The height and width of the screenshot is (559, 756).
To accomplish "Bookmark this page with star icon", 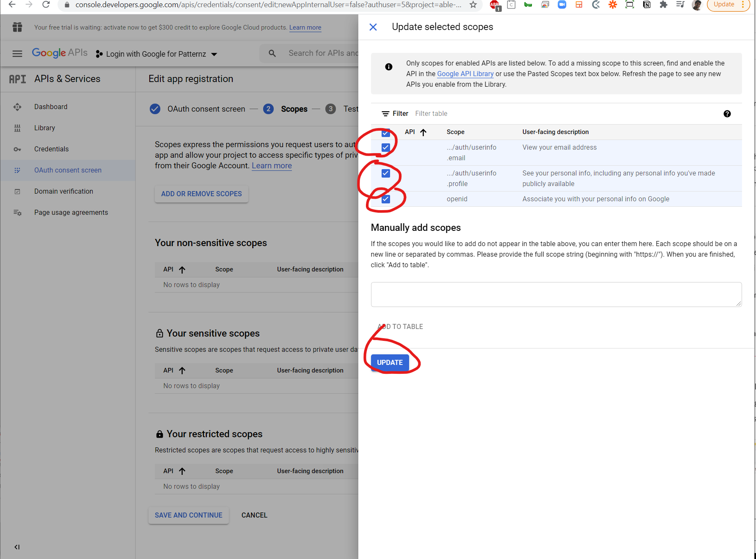I will point(473,5).
